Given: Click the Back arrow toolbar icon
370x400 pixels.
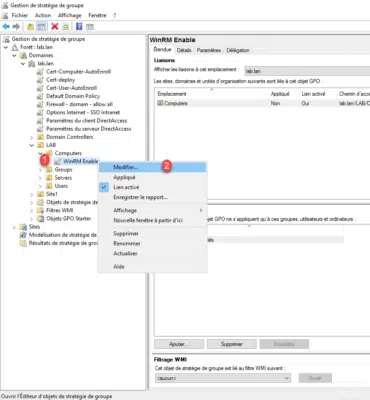Looking at the screenshot, I should coord(6,26).
